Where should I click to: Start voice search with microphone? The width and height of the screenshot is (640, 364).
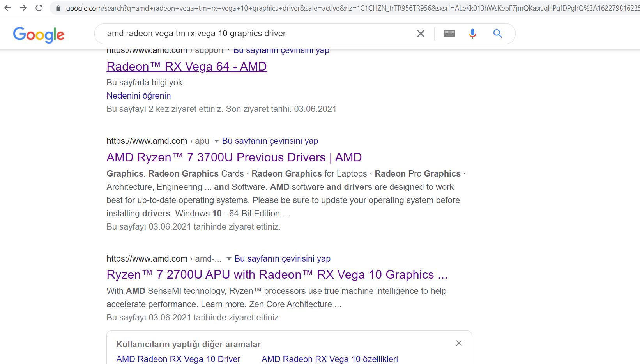point(472,34)
